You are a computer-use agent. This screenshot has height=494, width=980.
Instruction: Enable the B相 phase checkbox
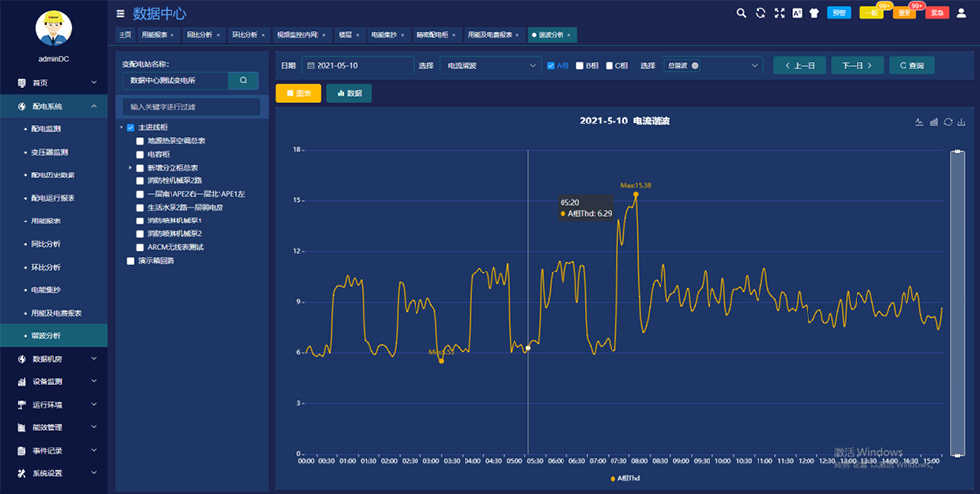[579, 66]
